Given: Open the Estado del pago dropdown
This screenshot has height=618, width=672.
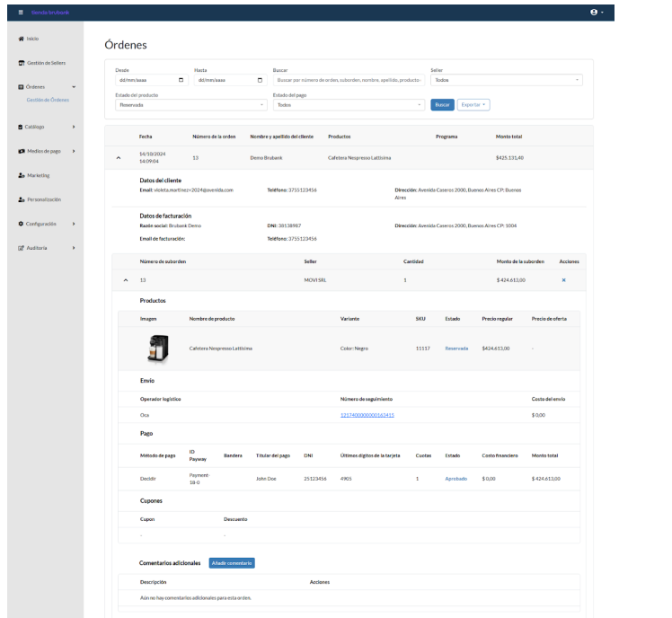Looking at the screenshot, I should tap(349, 105).
